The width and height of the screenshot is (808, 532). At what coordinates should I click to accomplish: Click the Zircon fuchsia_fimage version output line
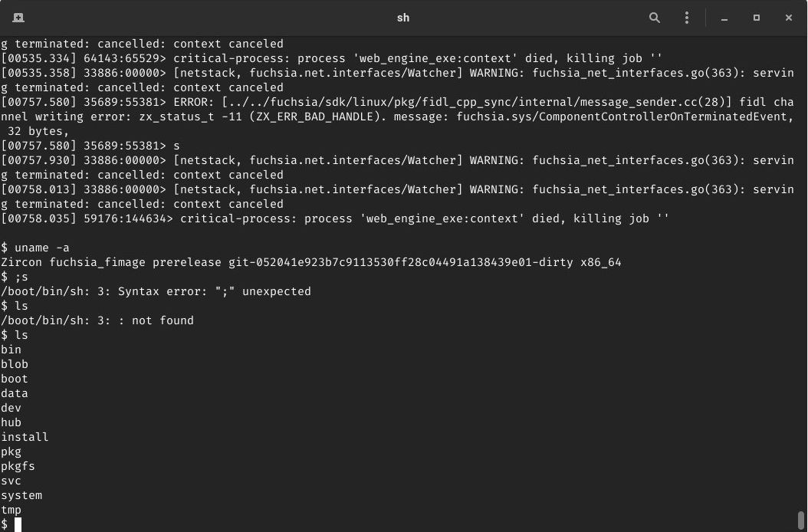[x=310, y=262]
